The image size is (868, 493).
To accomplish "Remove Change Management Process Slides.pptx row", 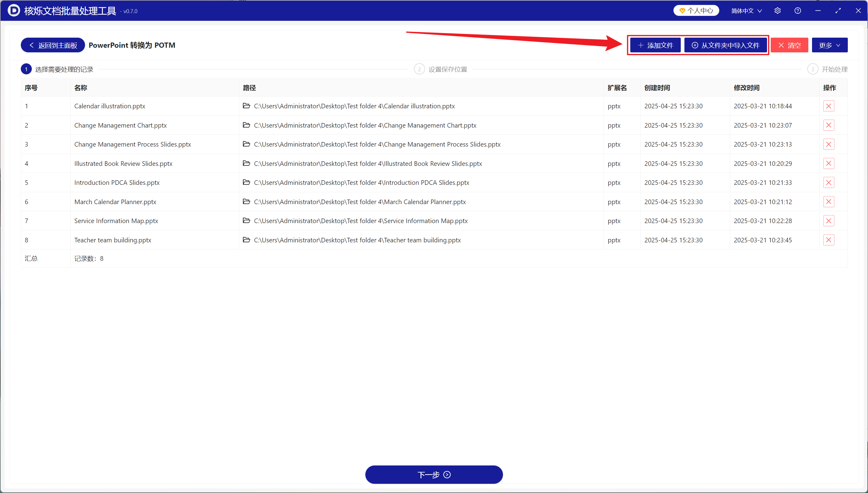I will pyautogui.click(x=829, y=144).
